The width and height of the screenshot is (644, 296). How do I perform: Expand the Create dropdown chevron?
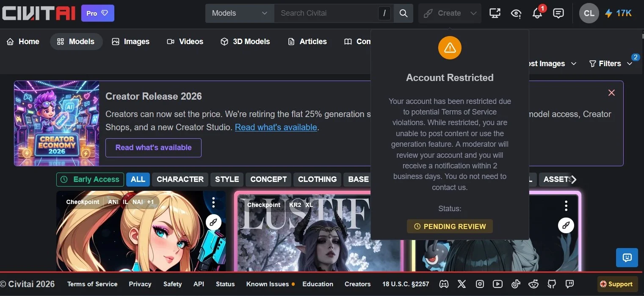pos(473,13)
